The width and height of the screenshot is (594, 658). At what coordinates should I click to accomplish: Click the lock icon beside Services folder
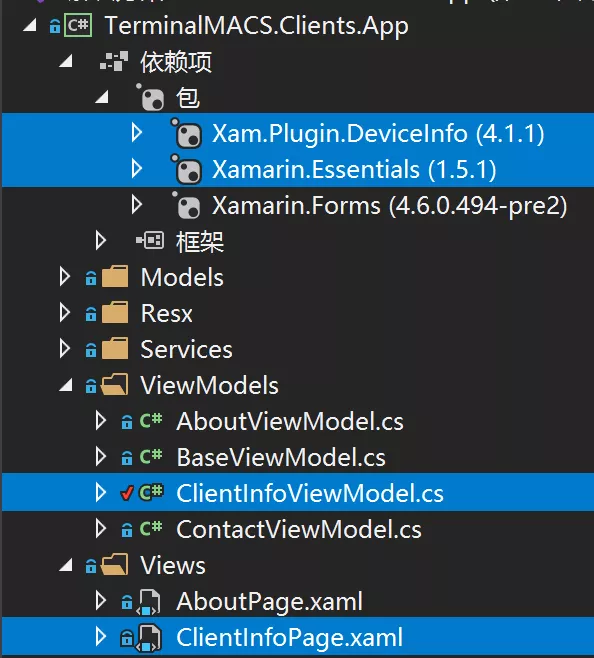(91, 350)
